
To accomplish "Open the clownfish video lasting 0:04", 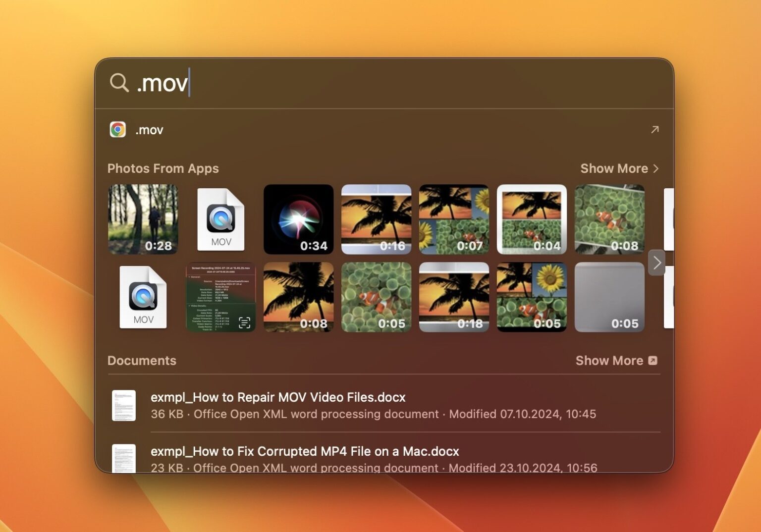I will pyautogui.click(x=532, y=219).
